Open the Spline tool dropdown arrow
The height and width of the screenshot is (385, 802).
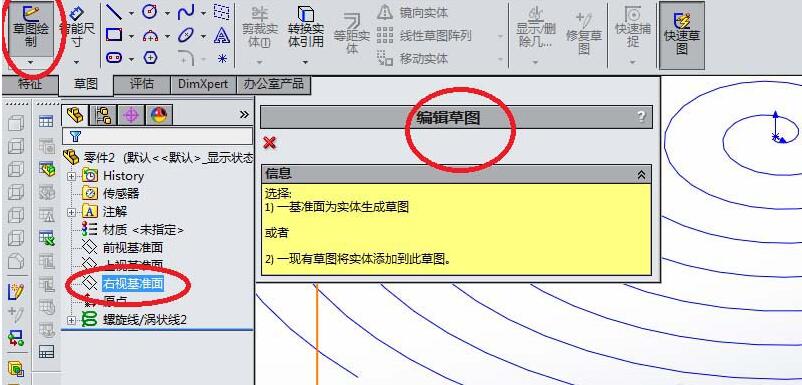tap(203, 13)
